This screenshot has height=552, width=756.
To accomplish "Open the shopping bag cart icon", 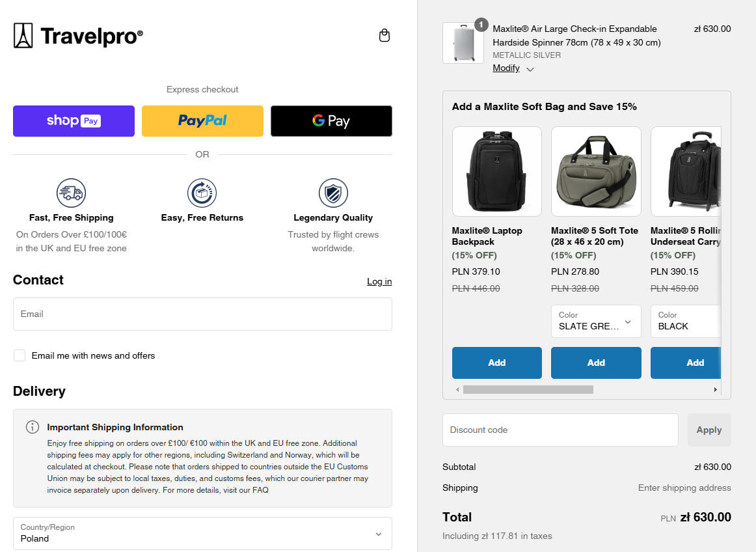I will click(x=385, y=36).
